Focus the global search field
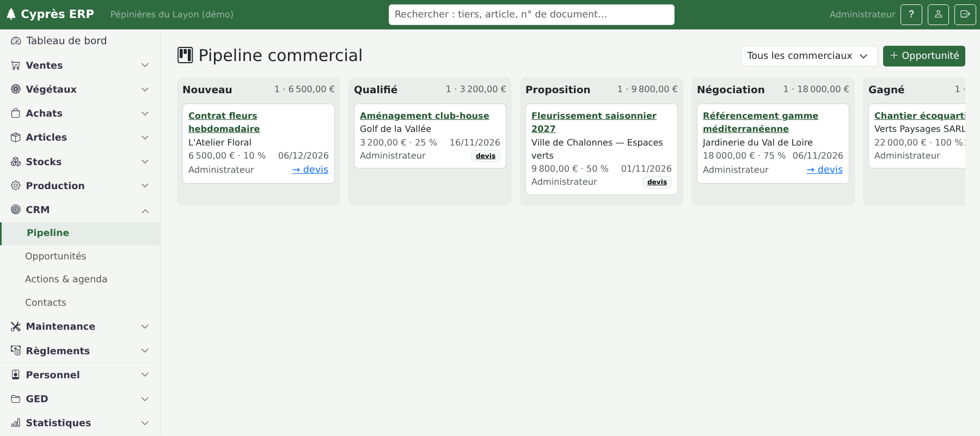Screen dimensions: 980x436 531,15
